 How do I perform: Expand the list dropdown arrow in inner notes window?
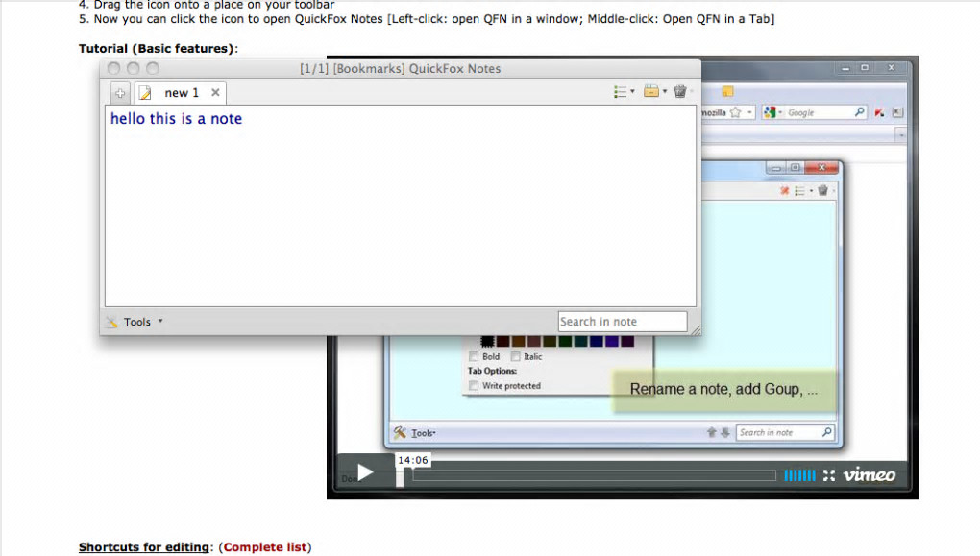tap(811, 190)
